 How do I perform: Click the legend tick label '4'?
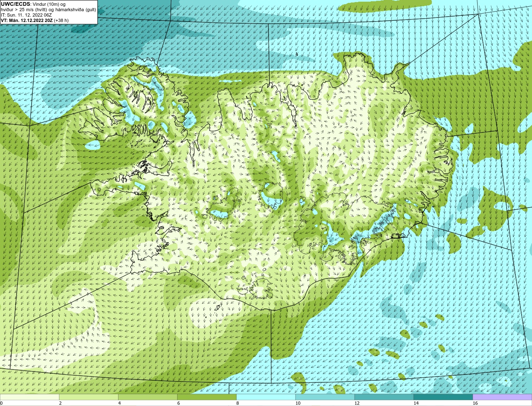tap(119, 403)
